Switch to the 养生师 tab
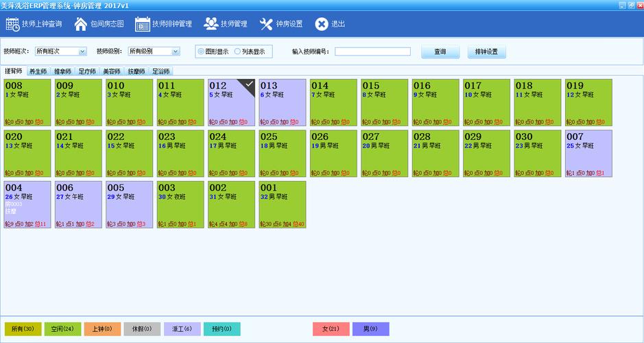Screen dimensions: 644x343 point(37,71)
